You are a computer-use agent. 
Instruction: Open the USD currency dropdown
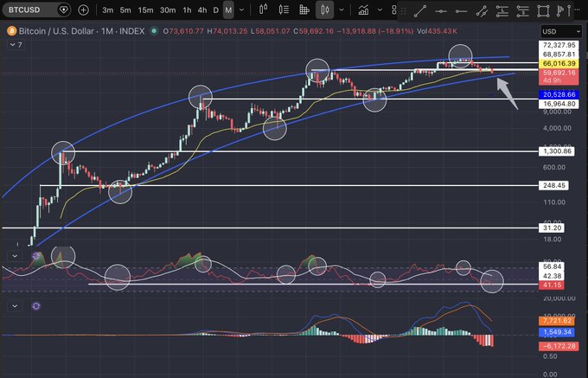[560, 31]
